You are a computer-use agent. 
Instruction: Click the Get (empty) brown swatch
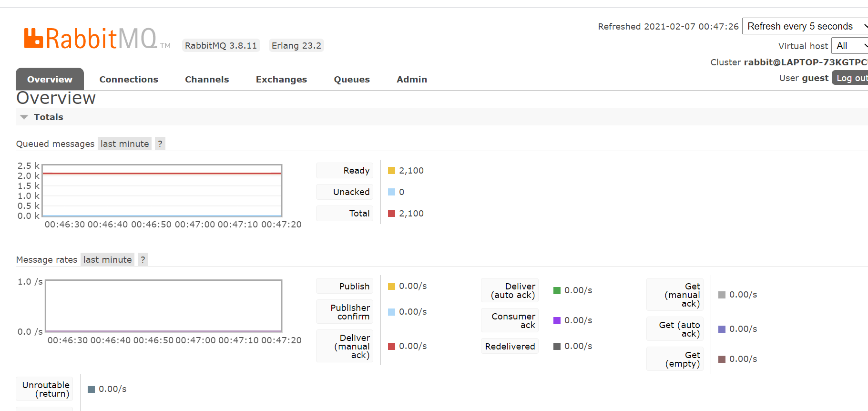click(x=722, y=359)
